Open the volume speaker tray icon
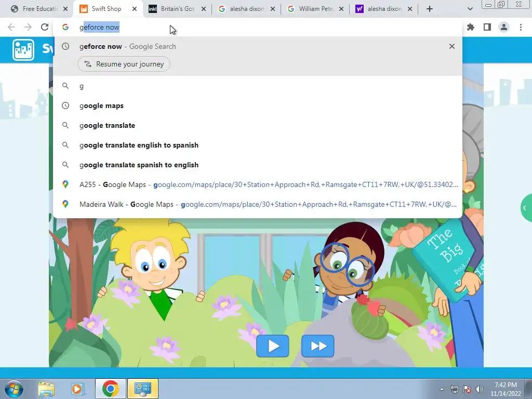The image size is (532, 399). click(x=480, y=389)
